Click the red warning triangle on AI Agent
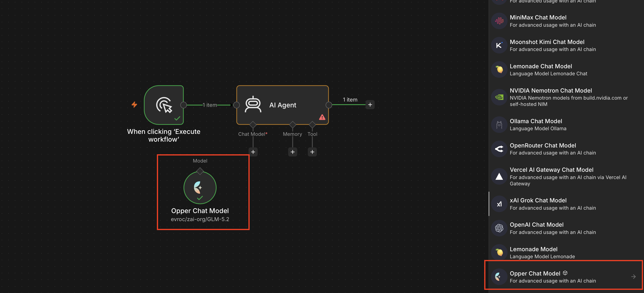 322,117
